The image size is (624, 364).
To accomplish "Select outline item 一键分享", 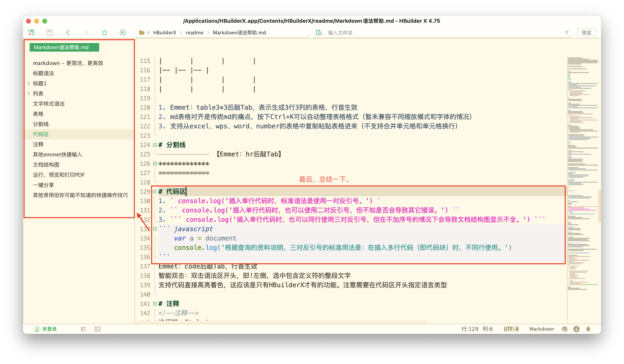I will click(x=43, y=185).
